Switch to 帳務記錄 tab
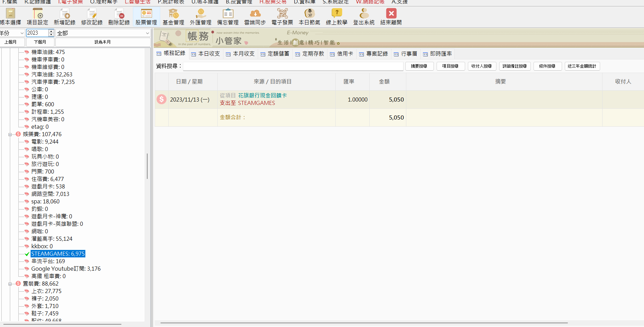The height and width of the screenshot is (327, 644). (x=171, y=53)
